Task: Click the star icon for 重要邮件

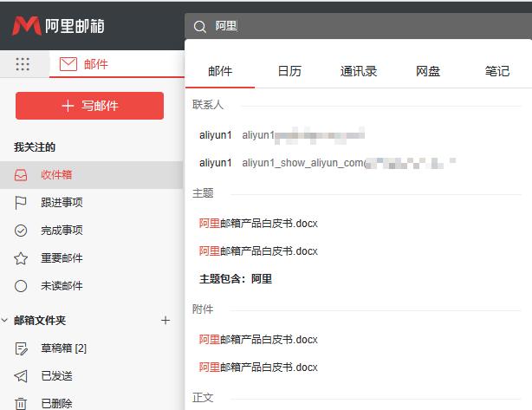Action: (21, 258)
